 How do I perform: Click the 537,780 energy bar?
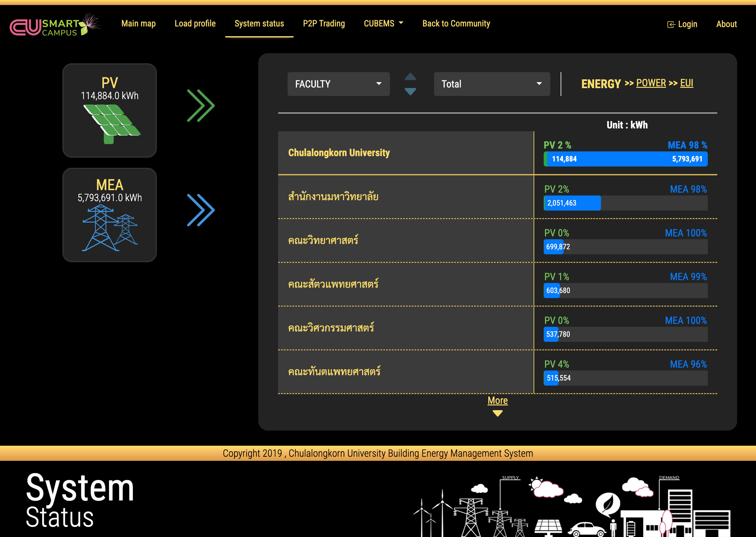pos(625,334)
